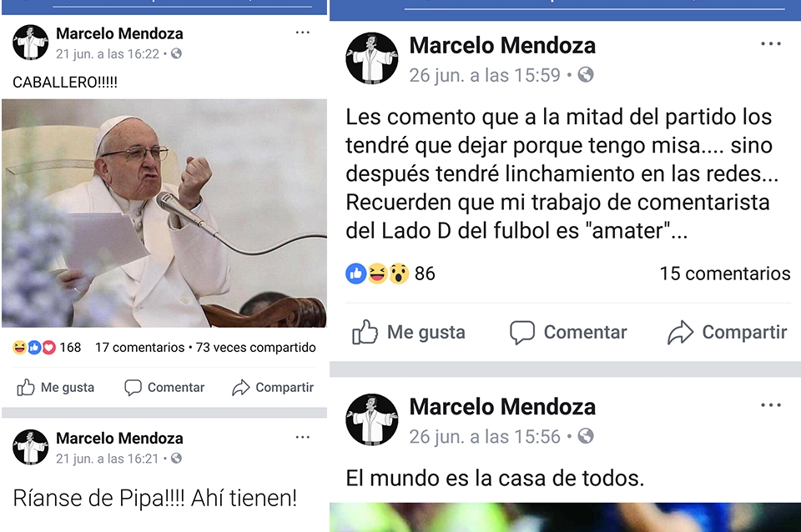The image size is (801, 532).
Task: Click the globe privacy icon on 26 jun 15:59 post
Action: coord(586,75)
